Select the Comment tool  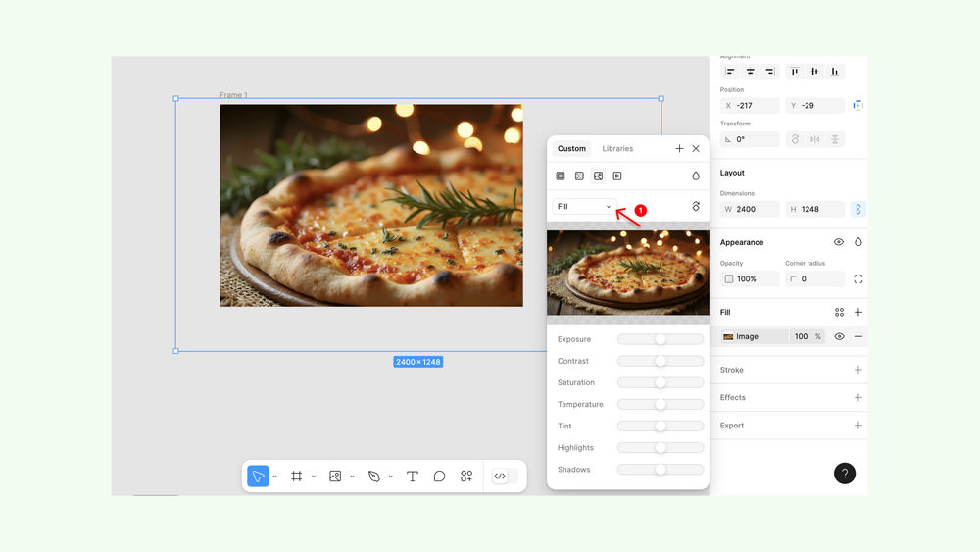[439, 477]
